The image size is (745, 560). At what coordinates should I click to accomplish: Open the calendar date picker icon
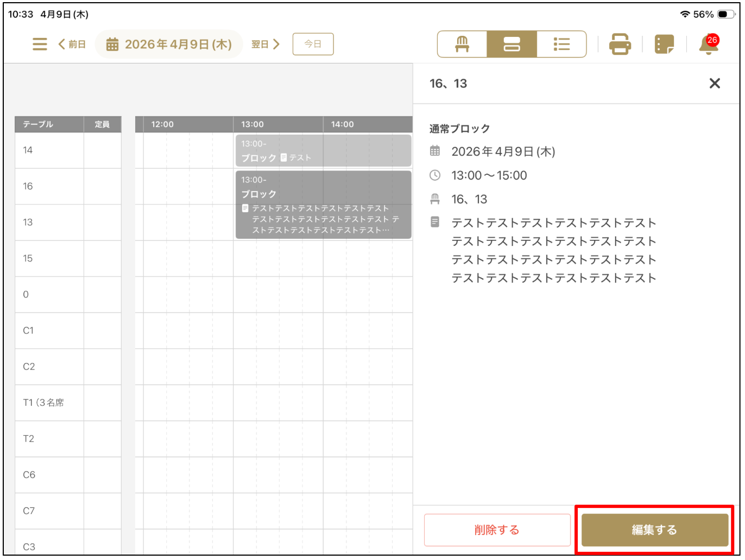pyautogui.click(x=112, y=44)
